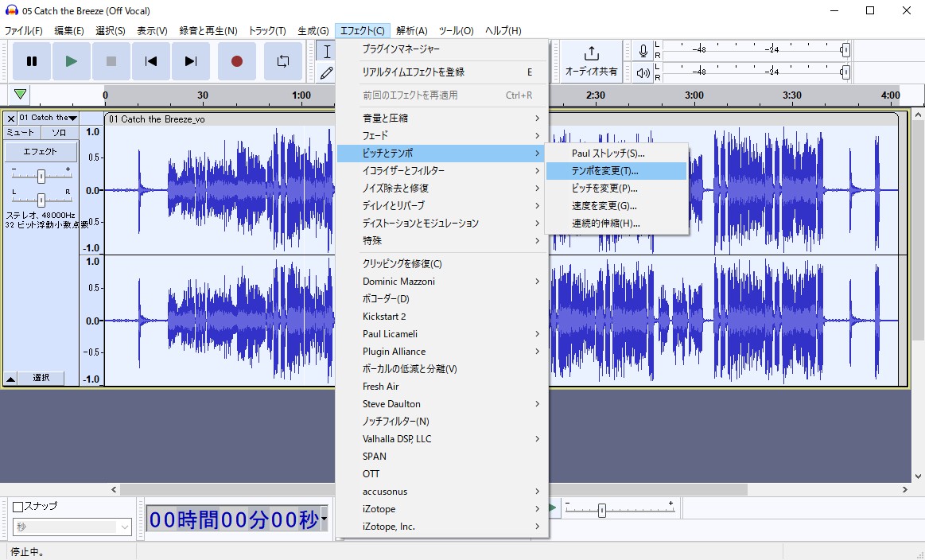Click the red Record button
The image size is (925, 560).
[x=237, y=61]
